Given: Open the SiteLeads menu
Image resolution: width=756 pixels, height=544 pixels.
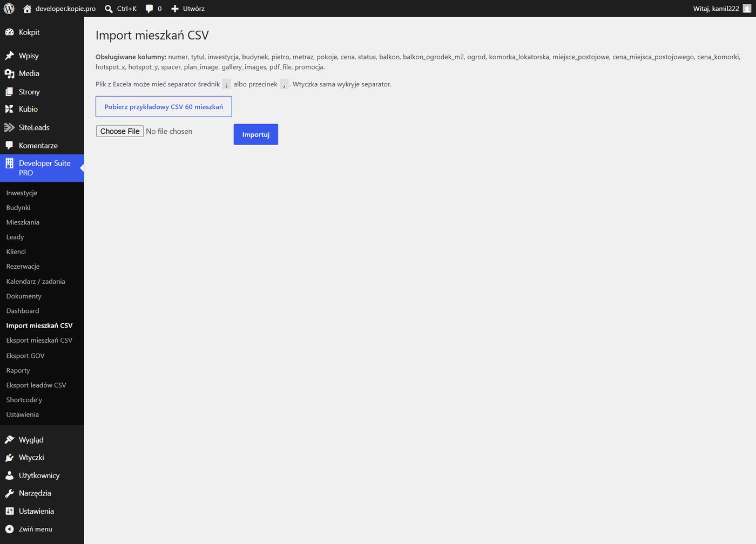Looking at the screenshot, I should point(42,127).
